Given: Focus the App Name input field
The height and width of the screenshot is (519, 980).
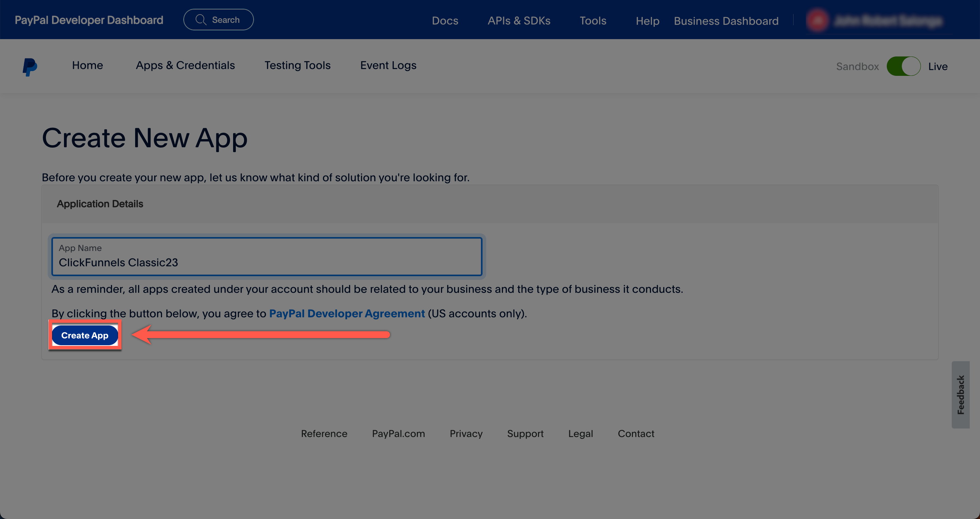Looking at the screenshot, I should pyautogui.click(x=267, y=257).
